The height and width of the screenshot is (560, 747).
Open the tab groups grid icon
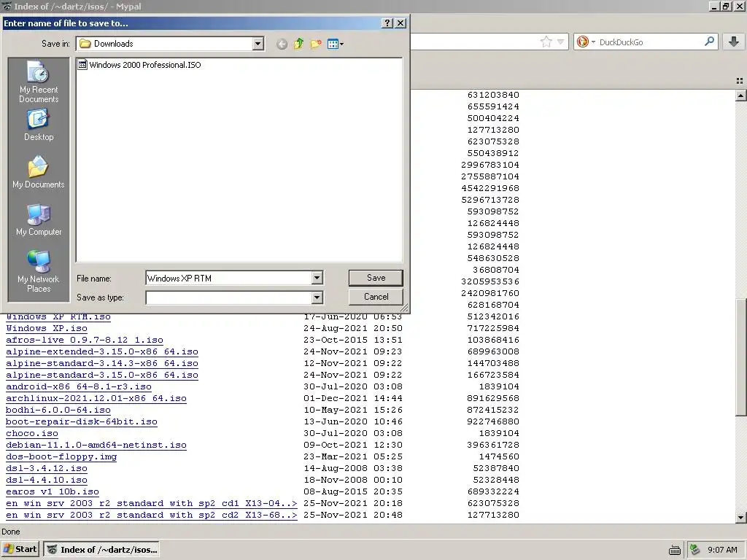point(740,81)
